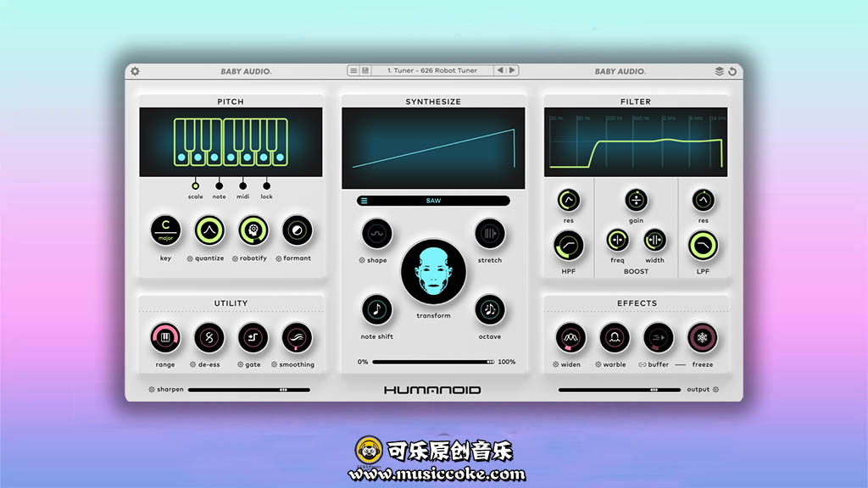Open quantize settings gear
The image size is (868, 488).
coord(190,258)
